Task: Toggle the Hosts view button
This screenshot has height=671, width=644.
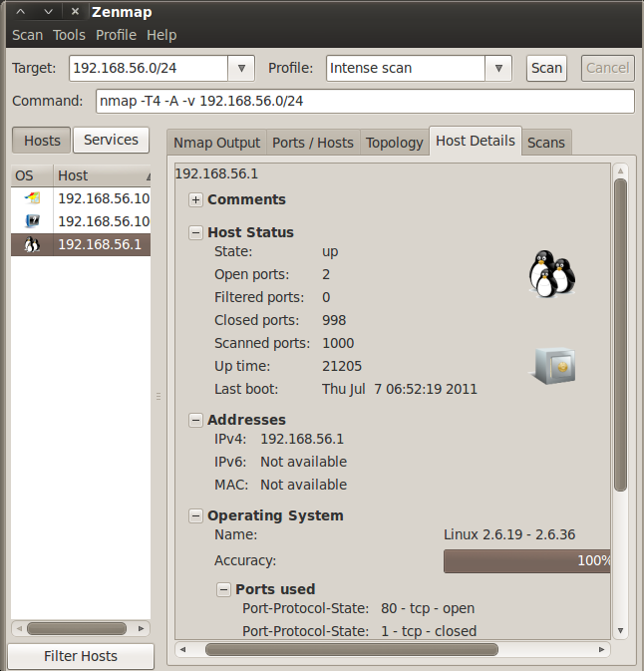Action: click(42, 141)
